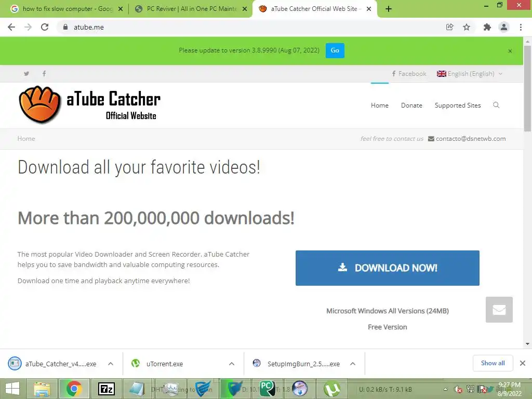Open options for uTorrent.exe download
Viewport: 532px width, 399px height.
coord(232,364)
